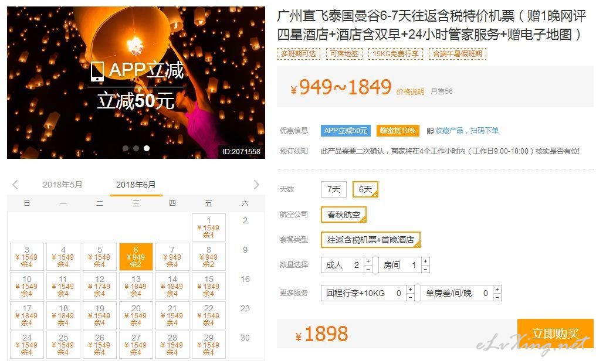Click the 蜂蜜抵10% orange promo tag
The width and height of the screenshot is (596, 364).
(x=398, y=131)
